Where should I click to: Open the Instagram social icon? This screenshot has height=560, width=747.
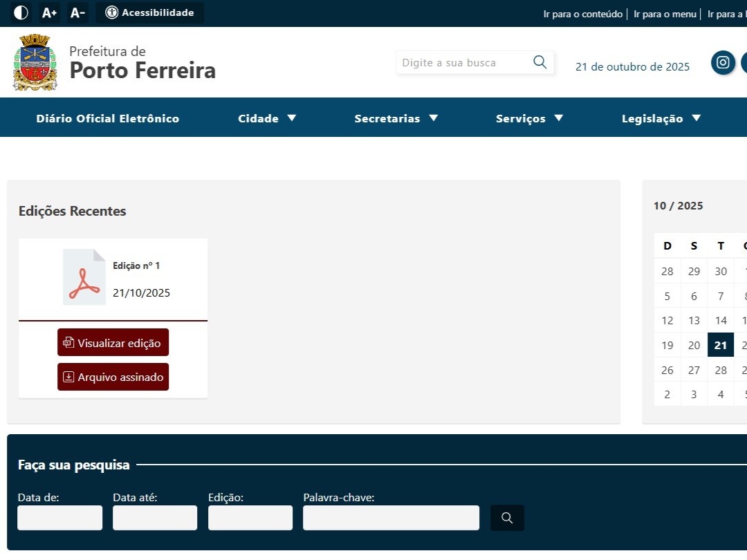pyautogui.click(x=723, y=62)
